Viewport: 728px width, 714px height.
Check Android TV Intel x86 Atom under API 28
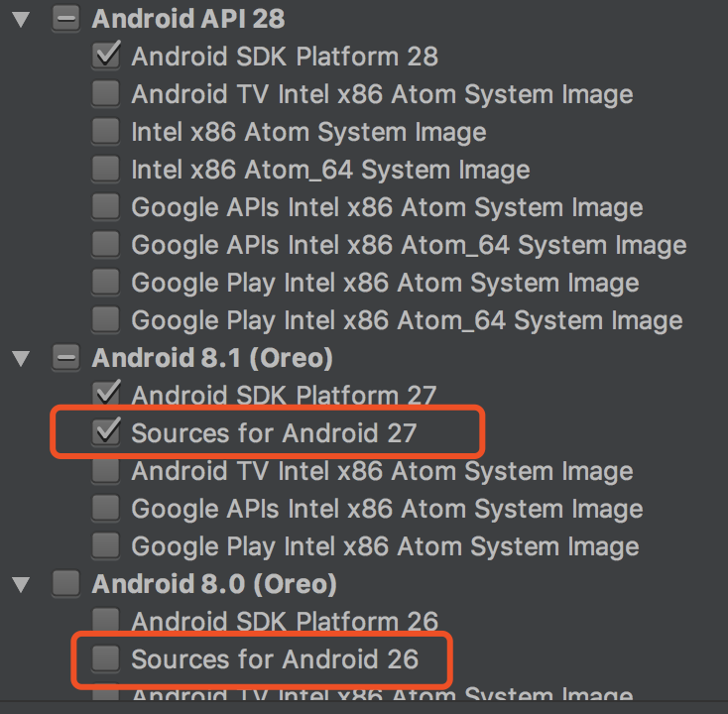tap(106, 94)
